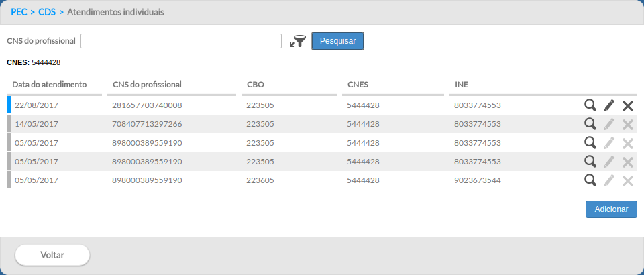Open magnifier for the 14/05/2017 record
This screenshot has height=275, width=644.
tap(590, 124)
